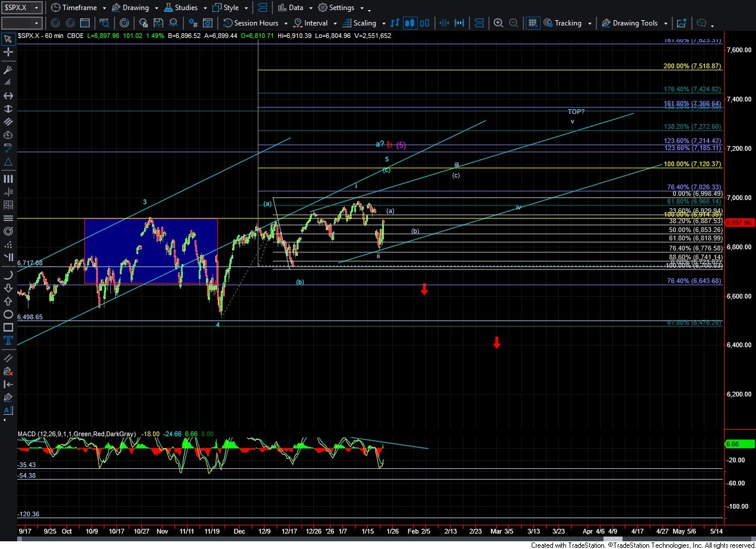Select the crosshair drawing tool
Viewport: 756px width, 549px height.
coord(8,52)
